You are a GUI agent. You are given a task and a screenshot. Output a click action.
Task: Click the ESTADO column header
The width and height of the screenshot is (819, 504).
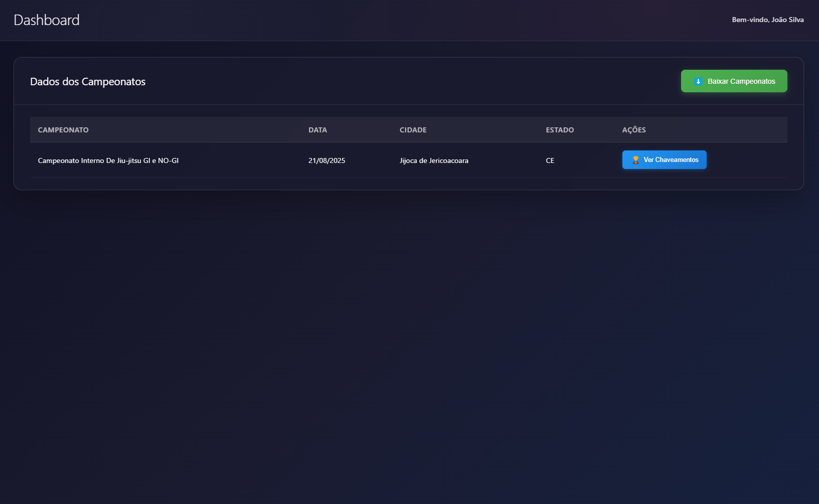point(560,130)
